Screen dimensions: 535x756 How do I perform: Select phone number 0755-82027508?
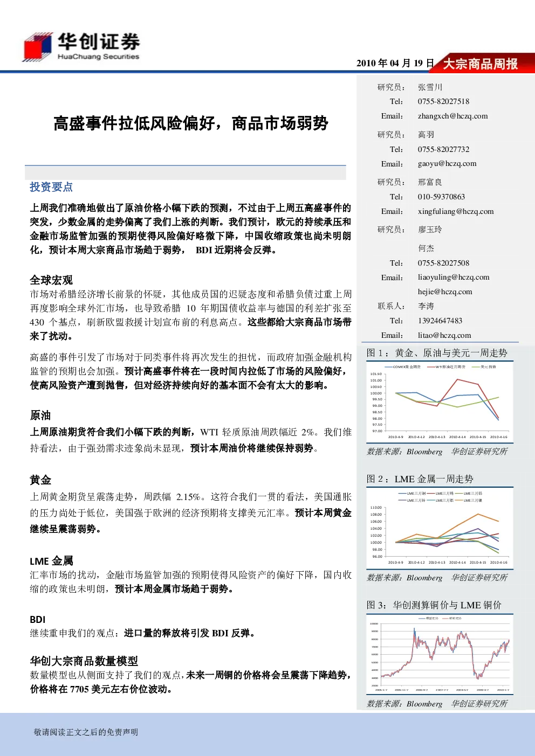point(443,263)
